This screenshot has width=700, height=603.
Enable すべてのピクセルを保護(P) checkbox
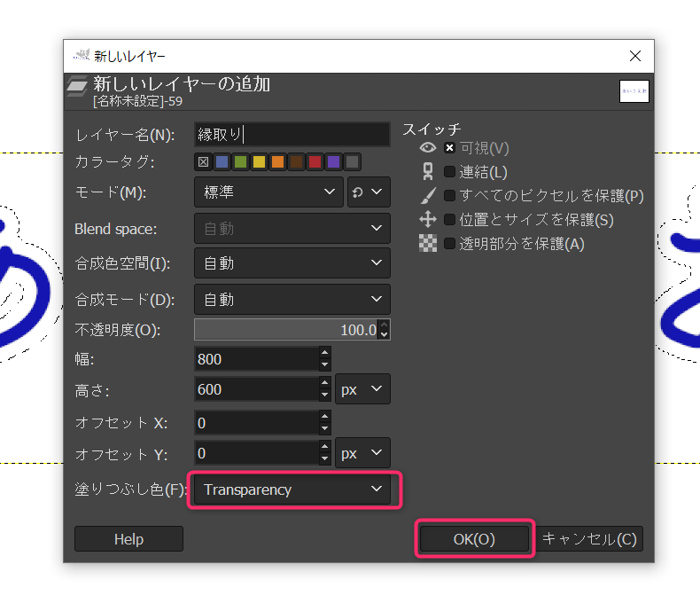click(x=449, y=196)
